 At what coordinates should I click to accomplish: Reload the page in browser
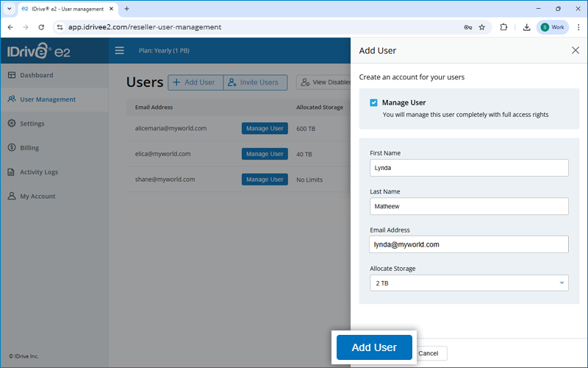(x=41, y=27)
